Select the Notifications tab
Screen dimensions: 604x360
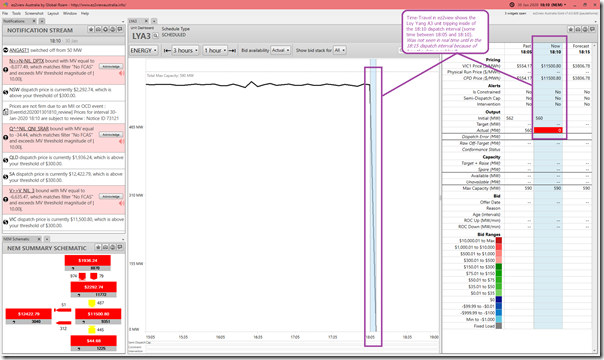pos(14,21)
